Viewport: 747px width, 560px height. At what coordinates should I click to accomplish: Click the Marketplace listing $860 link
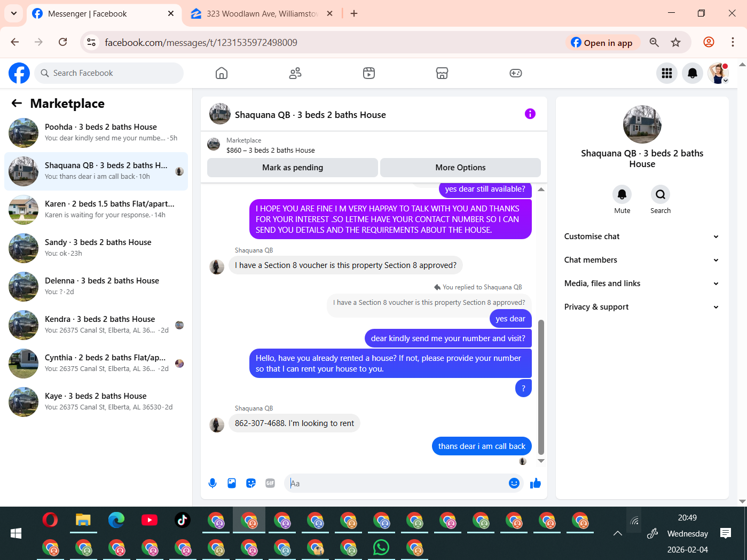click(x=270, y=151)
